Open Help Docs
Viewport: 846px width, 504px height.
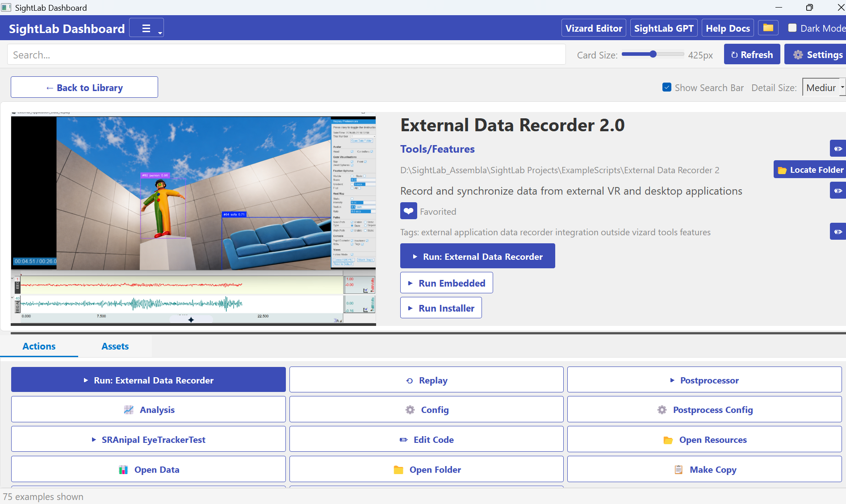[728, 28]
